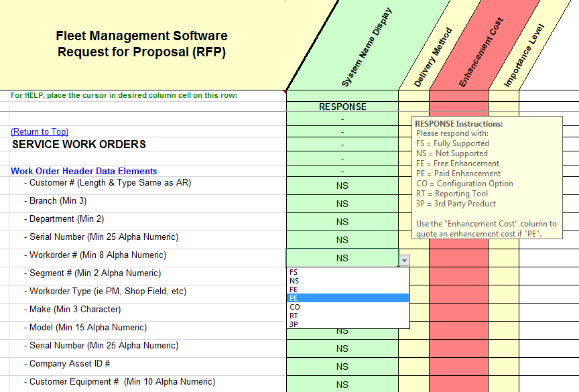Viewport: 579px width, 392px height.
Task: Select the SERVICE WORK ORDERS heading cell
Action: coord(79,144)
